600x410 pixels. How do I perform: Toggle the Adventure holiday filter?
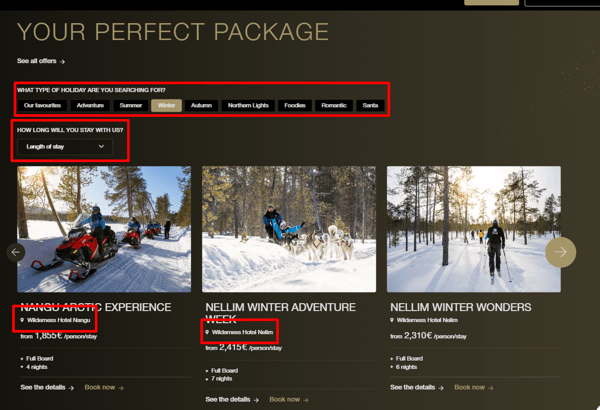[x=90, y=105]
